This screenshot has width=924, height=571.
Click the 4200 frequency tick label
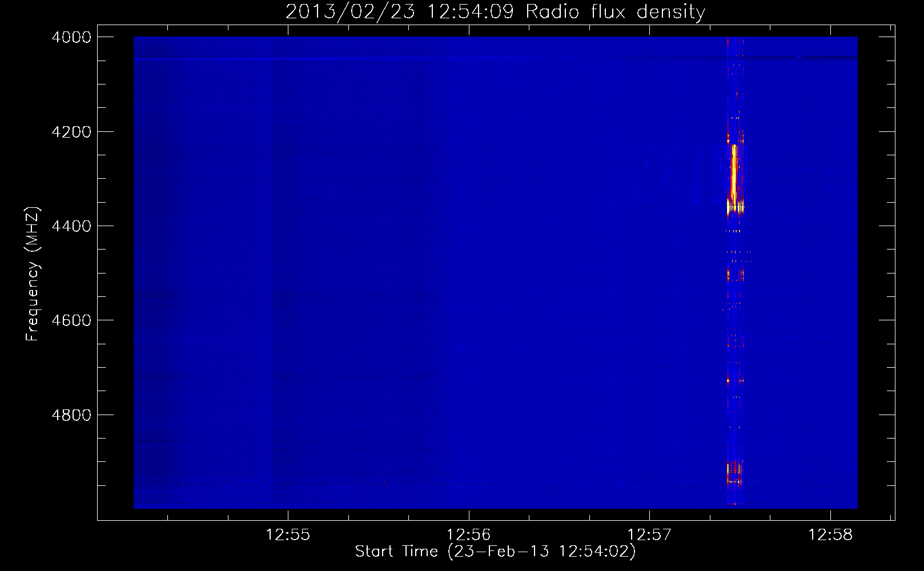71,132
